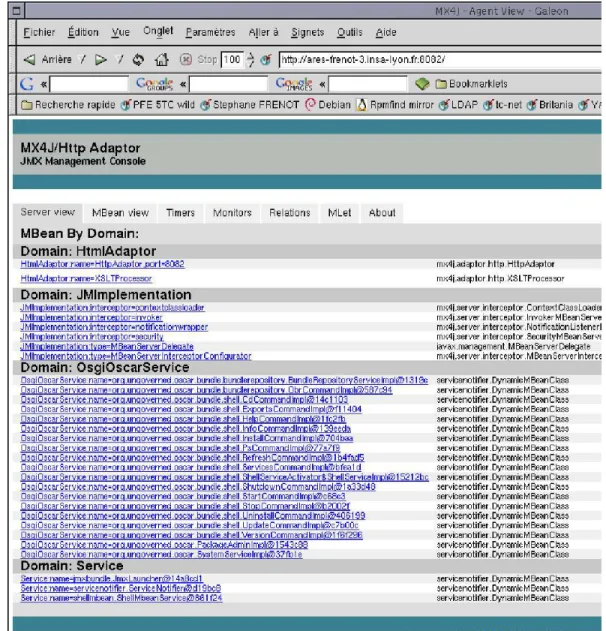This screenshot has height=631, width=606.
Task: Open the Aller à menu
Action: [264, 32]
